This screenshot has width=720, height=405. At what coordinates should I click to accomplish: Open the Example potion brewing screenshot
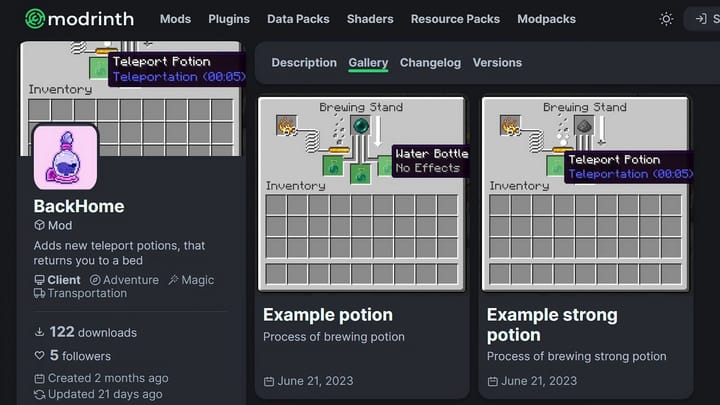tap(361, 191)
